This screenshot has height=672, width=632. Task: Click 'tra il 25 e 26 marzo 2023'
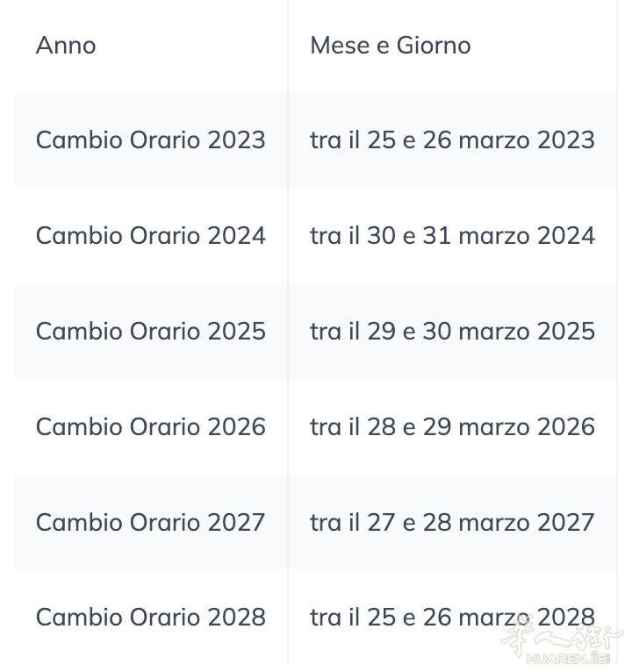coord(452,140)
